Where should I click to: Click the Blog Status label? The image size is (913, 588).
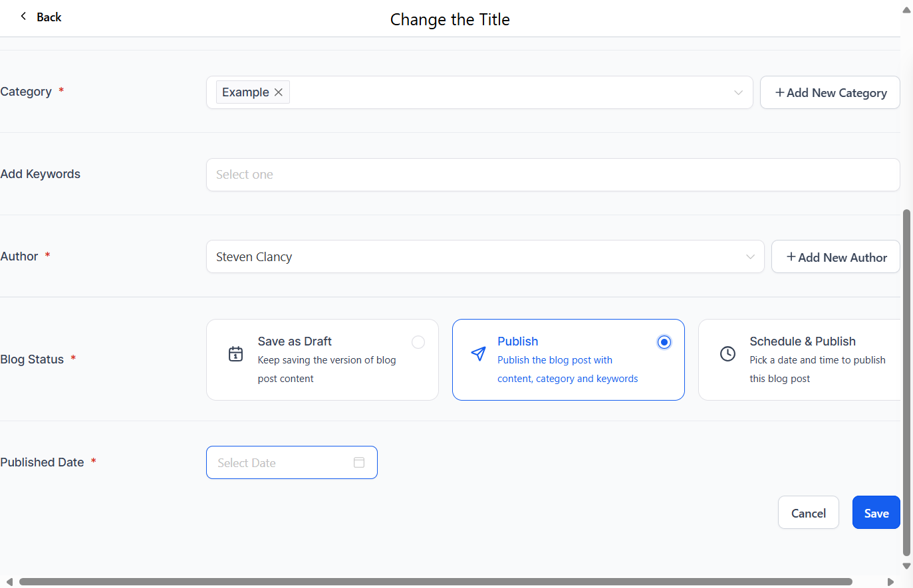32,359
